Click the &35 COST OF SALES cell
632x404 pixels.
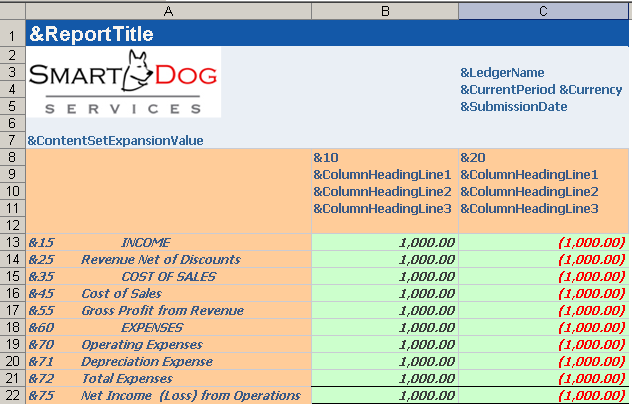click(x=168, y=276)
